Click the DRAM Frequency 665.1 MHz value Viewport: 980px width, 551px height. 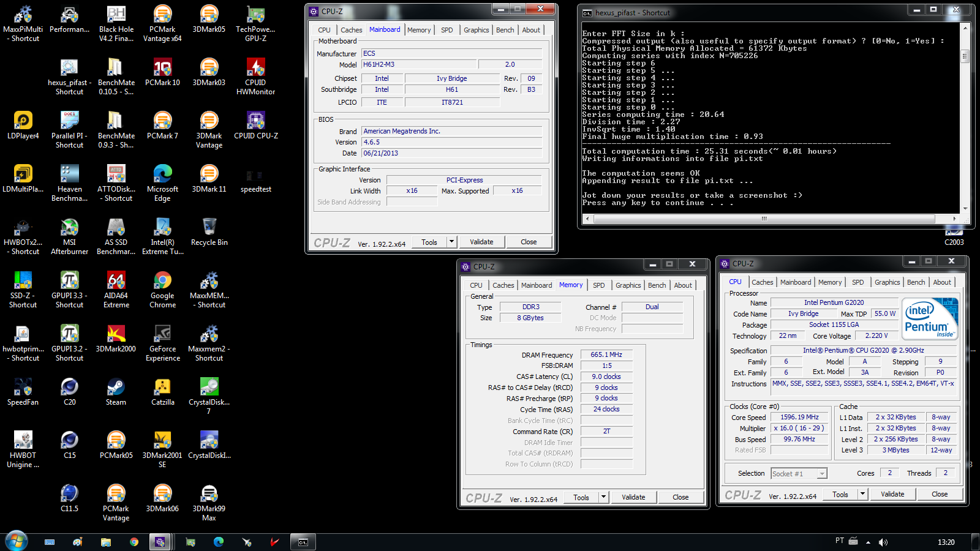click(606, 354)
